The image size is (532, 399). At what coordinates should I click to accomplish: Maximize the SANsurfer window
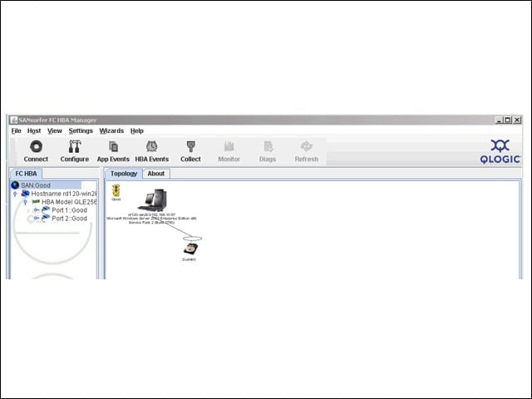coord(508,120)
